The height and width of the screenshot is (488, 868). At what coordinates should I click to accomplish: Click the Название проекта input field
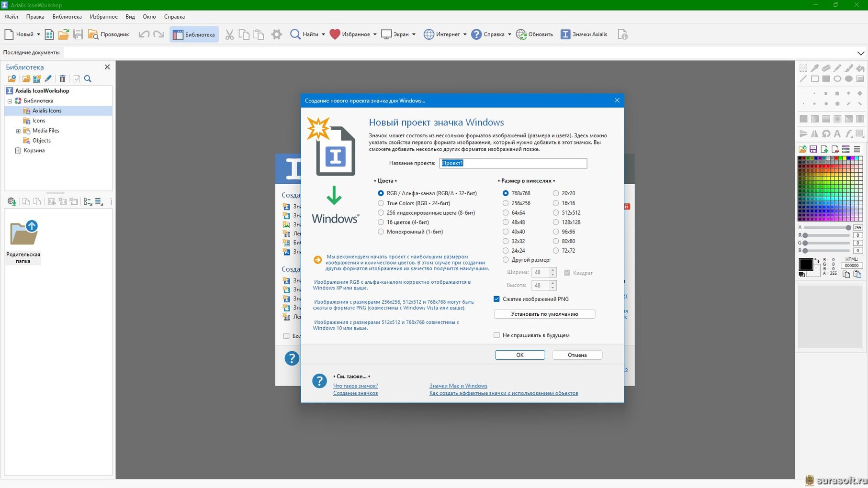coord(513,163)
